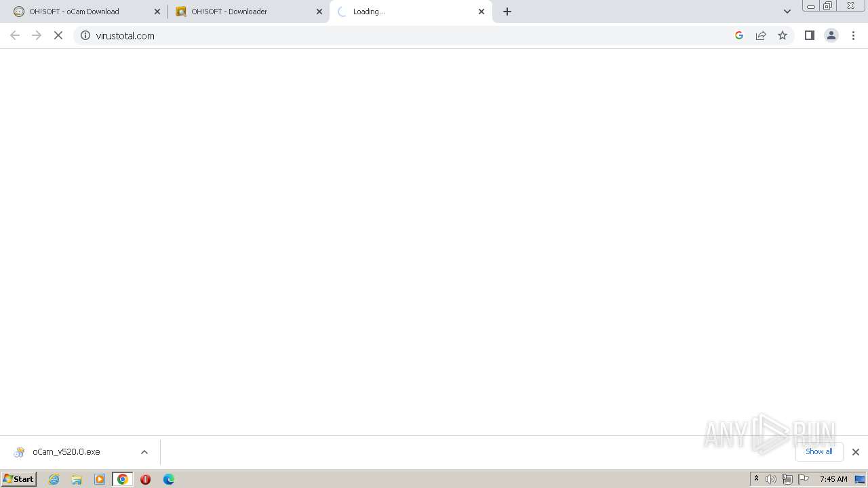The image size is (868, 488).
Task: Select Chrome taskbar icon
Action: point(123,479)
